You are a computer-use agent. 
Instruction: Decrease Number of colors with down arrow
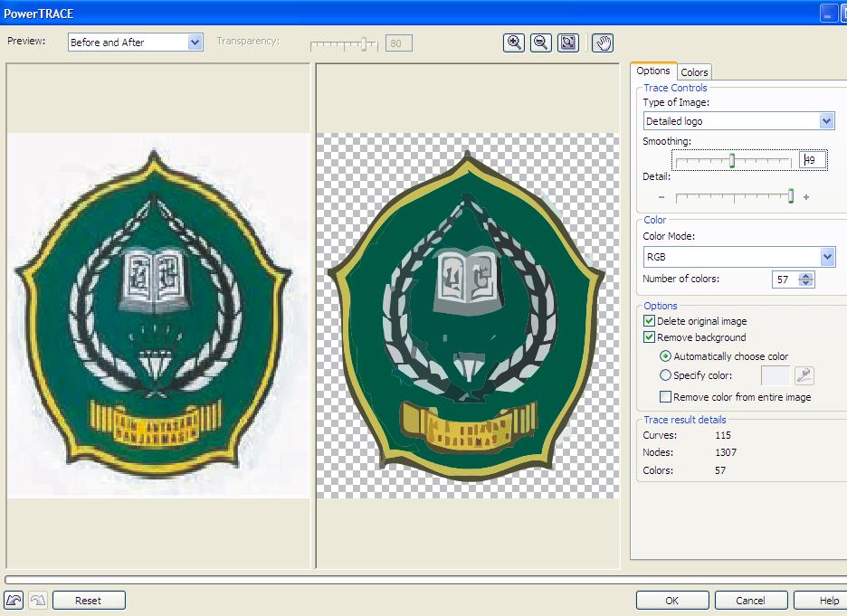[806, 283]
